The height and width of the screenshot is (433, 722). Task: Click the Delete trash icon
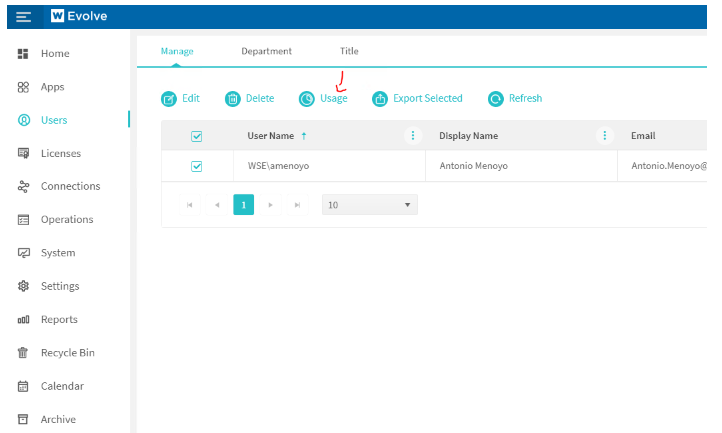pos(233,98)
